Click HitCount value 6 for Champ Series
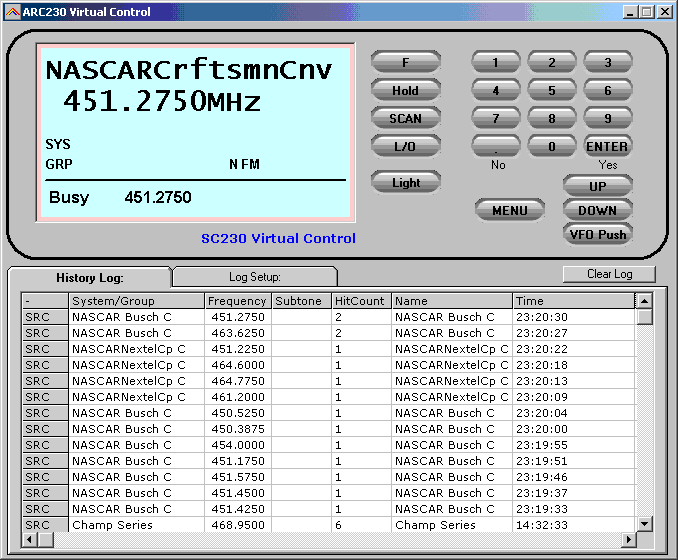The width and height of the screenshot is (678, 560). [x=361, y=525]
